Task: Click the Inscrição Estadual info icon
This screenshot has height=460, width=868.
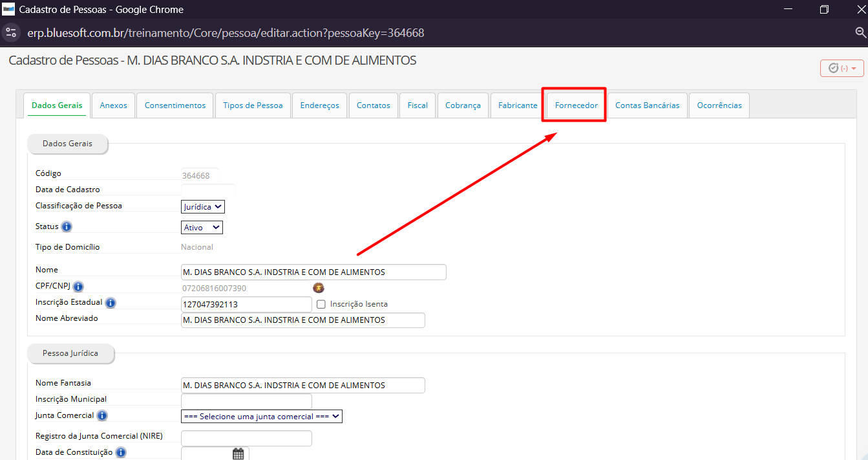Action: point(111,303)
